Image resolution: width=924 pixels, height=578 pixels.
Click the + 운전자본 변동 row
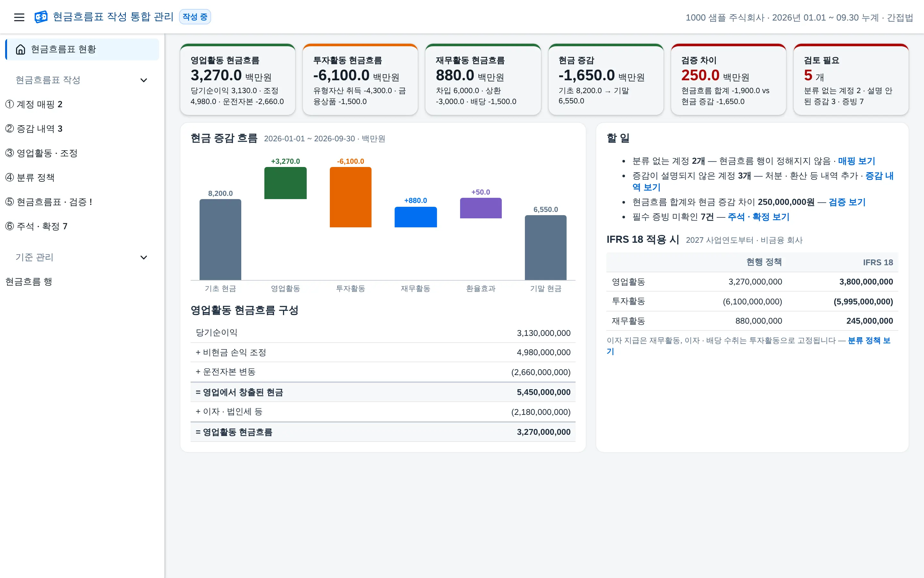click(x=383, y=372)
